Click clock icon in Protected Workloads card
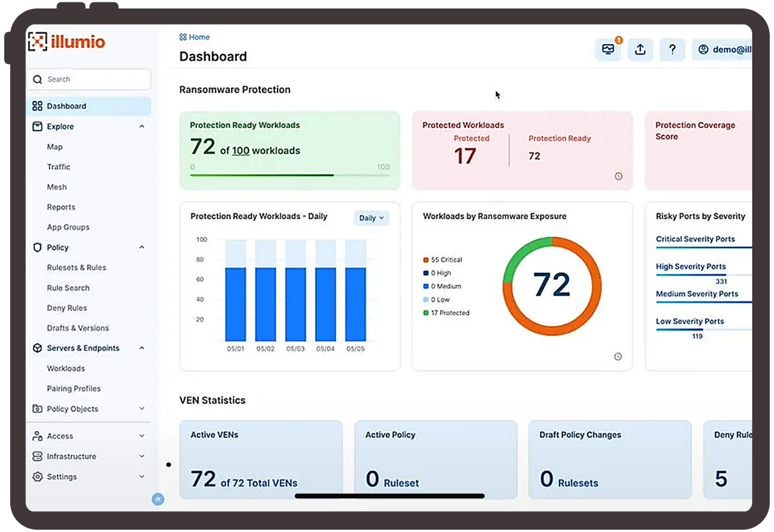 pyautogui.click(x=619, y=177)
